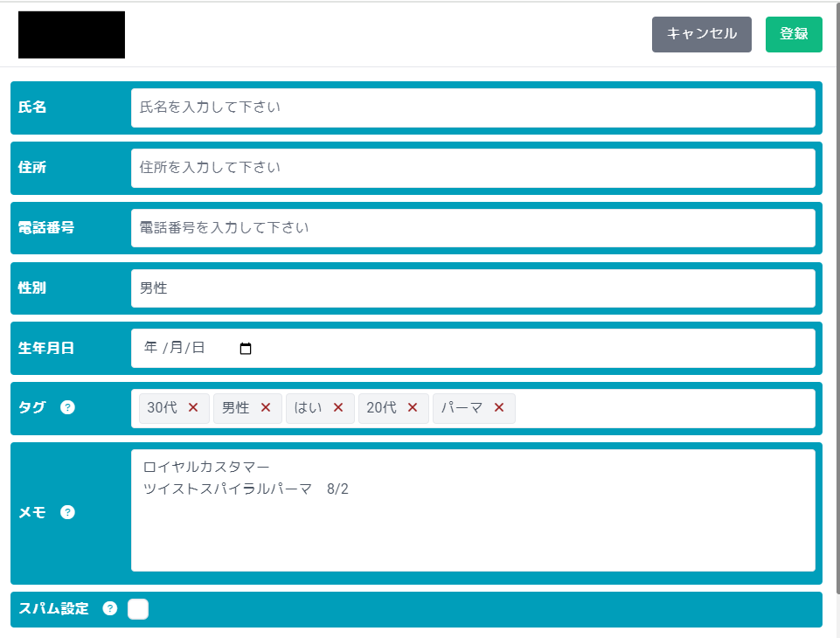Open the calendar picker for 生年月日
The width and height of the screenshot is (840, 638).
point(246,348)
